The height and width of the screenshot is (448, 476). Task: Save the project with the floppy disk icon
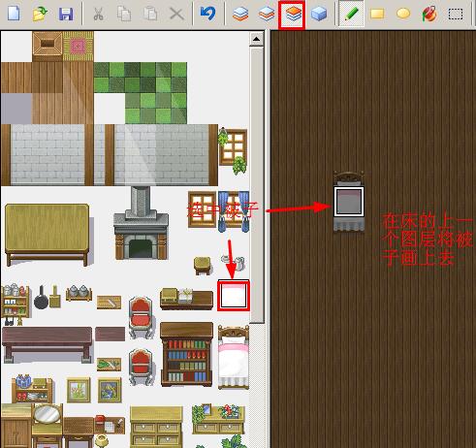(66, 14)
